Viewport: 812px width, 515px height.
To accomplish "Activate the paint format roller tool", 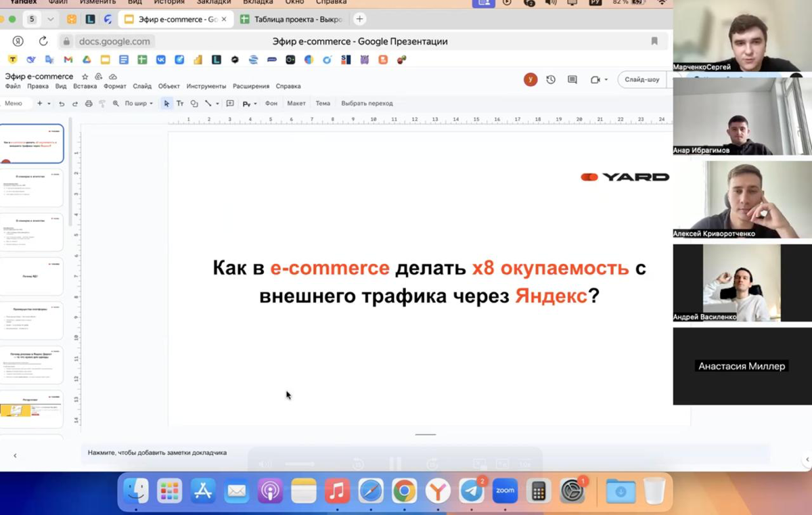I will click(102, 104).
